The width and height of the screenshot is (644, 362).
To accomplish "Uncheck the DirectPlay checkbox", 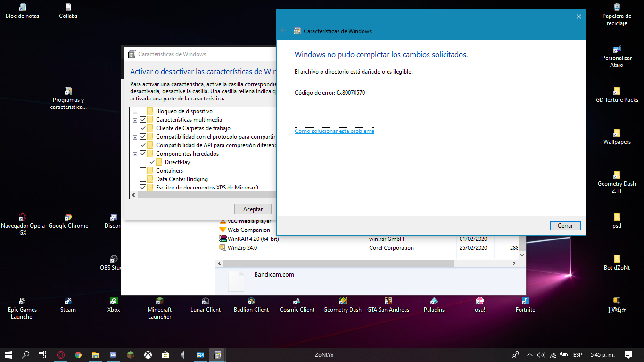I will 152,162.
